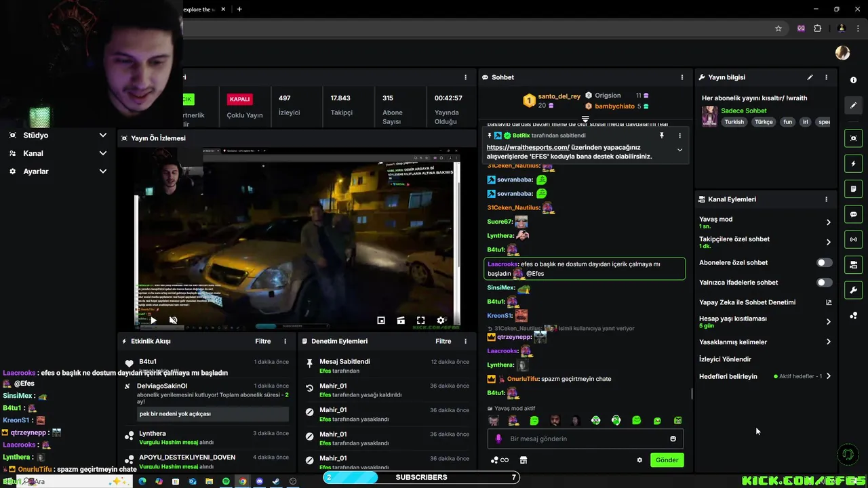The width and height of the screenshot is (868, 488).
Task: Open Yayın bilgisi panel three-dot menu
Action: pos(826,77)
